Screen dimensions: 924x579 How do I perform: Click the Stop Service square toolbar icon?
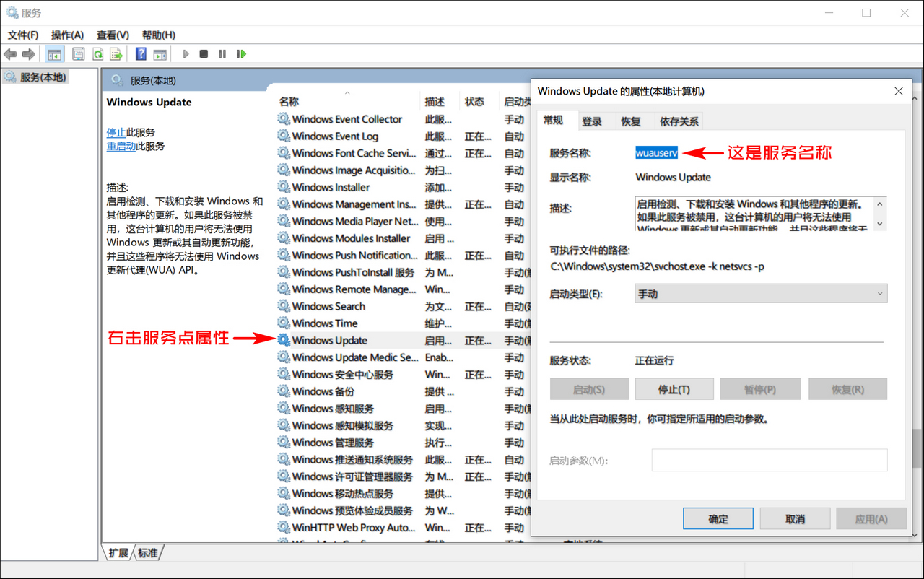click(x=204, y=54)
